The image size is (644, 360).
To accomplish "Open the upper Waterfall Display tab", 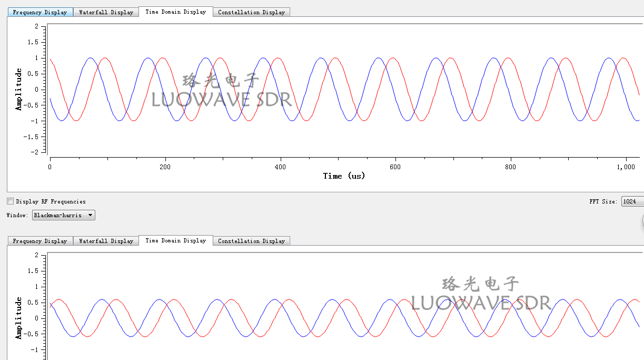I will pyautogui.click(x=105, y=12).
